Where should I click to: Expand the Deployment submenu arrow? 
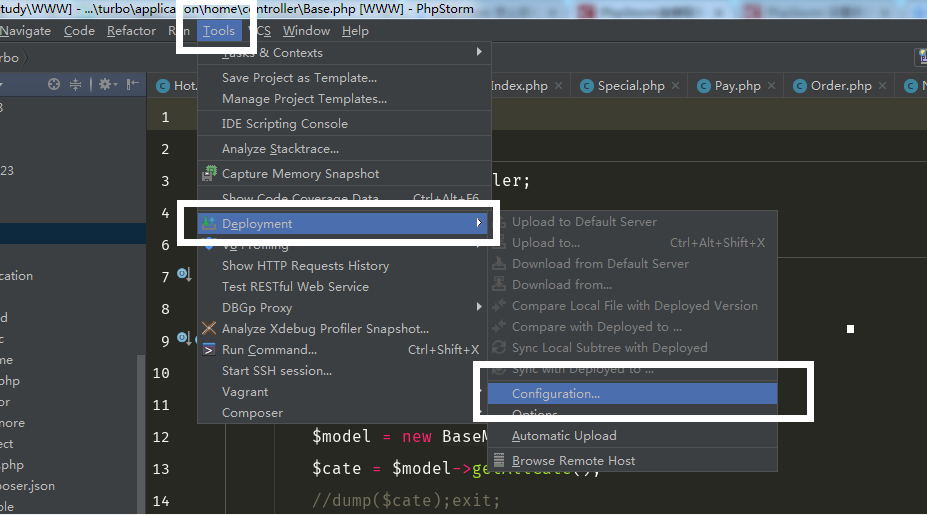tap(479, 223)
